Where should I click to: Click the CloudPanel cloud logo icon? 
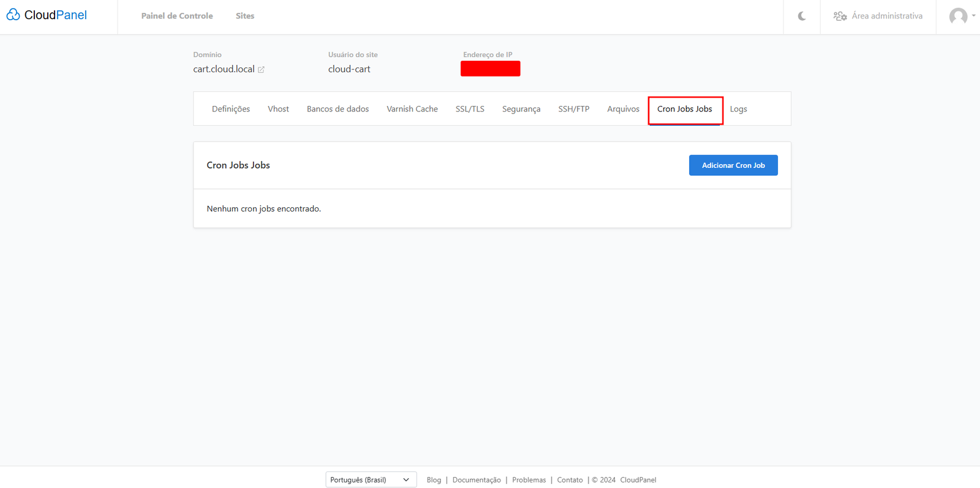click(x=13, y=15)
